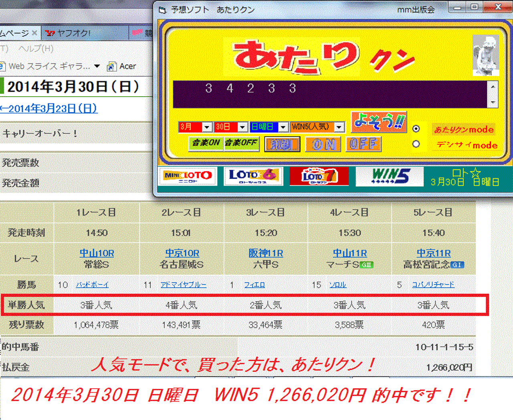This screenshot has width=513, height=420.
Task: Click the 1,266,020円 payout value
Action: [449, 367]
